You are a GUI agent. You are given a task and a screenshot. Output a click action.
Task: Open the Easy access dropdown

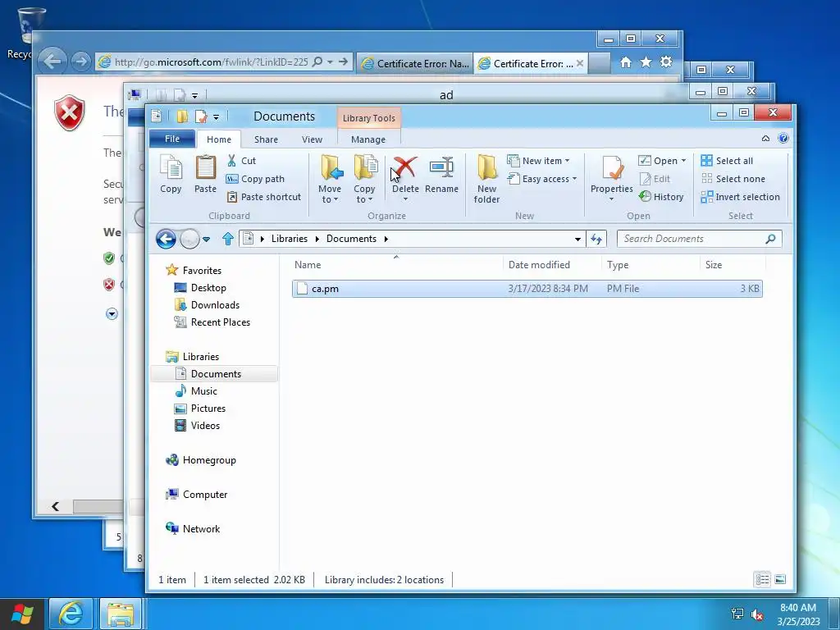pos(542,179)
